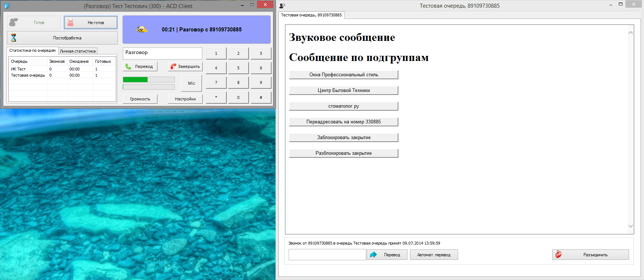Click the Ожидание column header
Screen dimensions: 644x280
[x=80, y=61]
